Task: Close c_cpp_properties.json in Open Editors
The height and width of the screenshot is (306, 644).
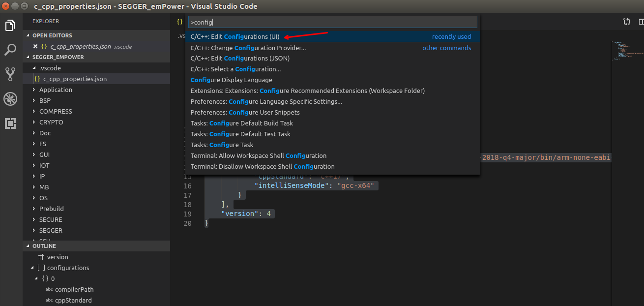Action: coord(35,46)
